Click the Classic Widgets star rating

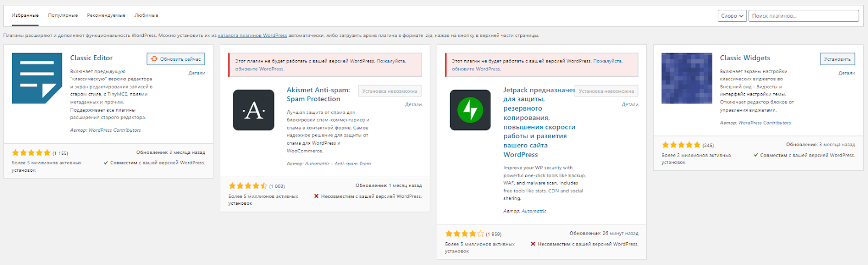[681, 145]
